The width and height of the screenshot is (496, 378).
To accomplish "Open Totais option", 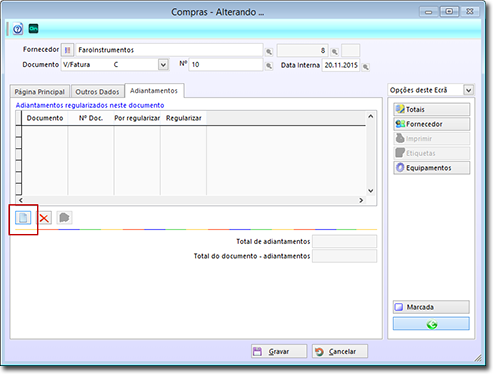I will (432, 109).
